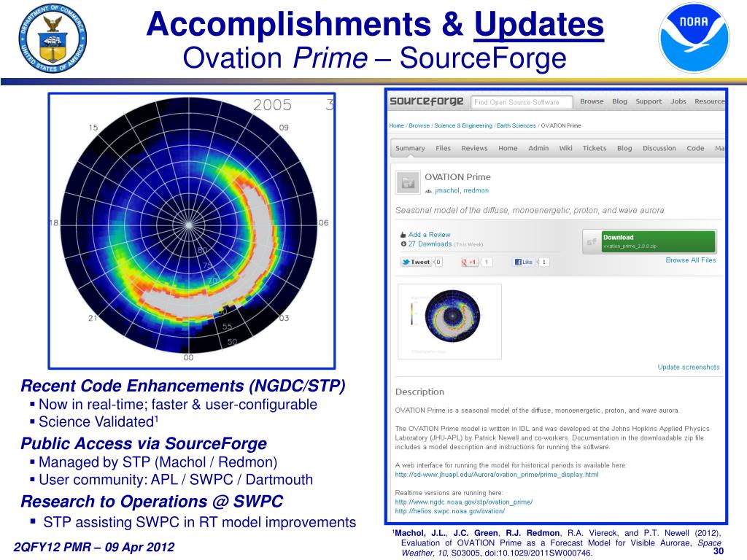Go to Browse breadcrumb link
This screenshot has height=560, width=747.
coord(419,125)
